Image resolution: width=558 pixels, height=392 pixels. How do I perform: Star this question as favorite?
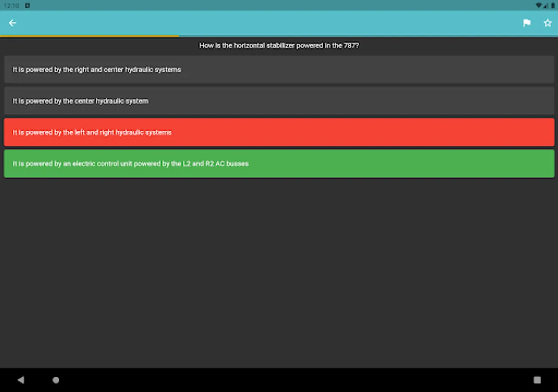[548, 23]
